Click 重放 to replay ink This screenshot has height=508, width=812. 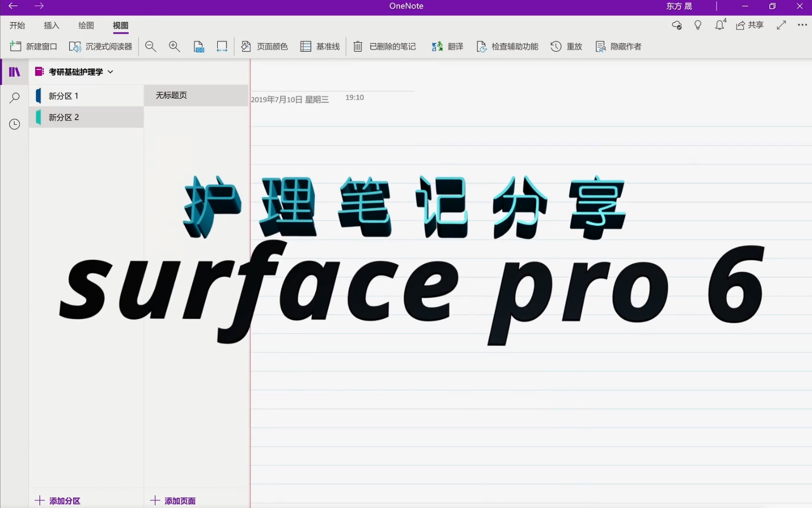(x=566, y=46)
